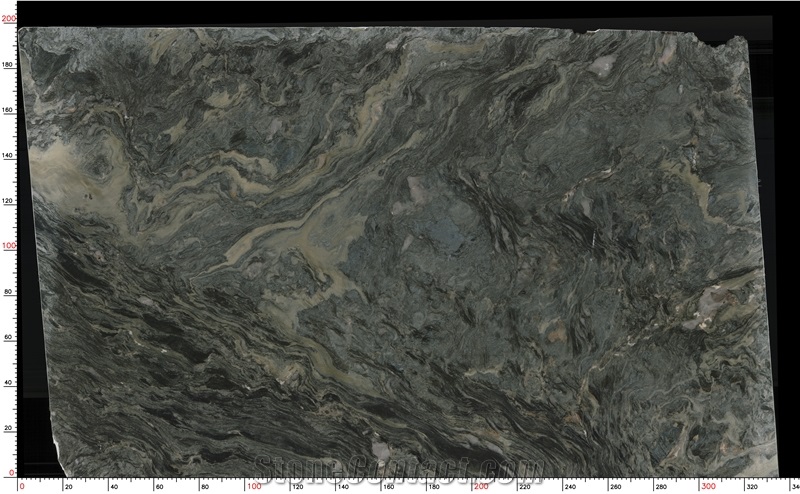The width and height of the screenshot is (800, 494).
Task: Click the red 200 label on vertical ruler
Action: [x=9, y=18]
